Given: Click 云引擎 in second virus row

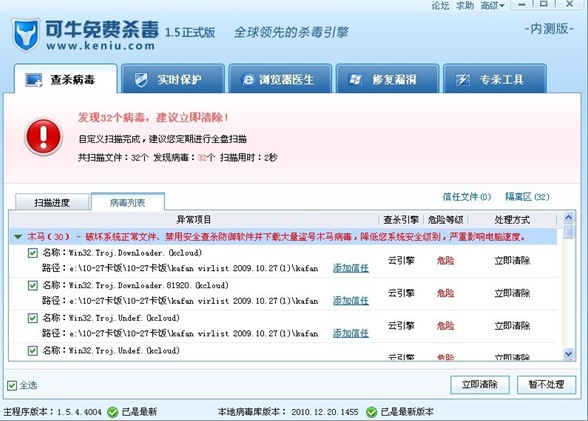Looking at the screenshot, I should 401,293.
